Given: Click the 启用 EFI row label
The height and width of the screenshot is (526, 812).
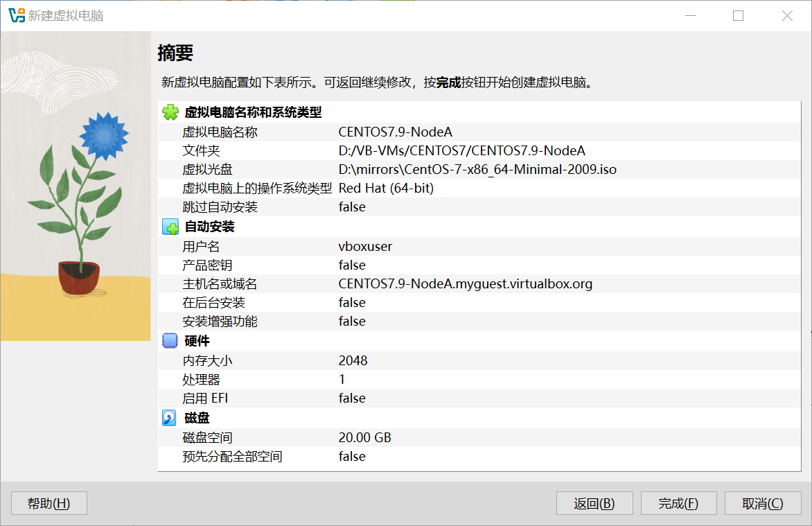Looking at the screenshot, I should [x=205, y=398].
